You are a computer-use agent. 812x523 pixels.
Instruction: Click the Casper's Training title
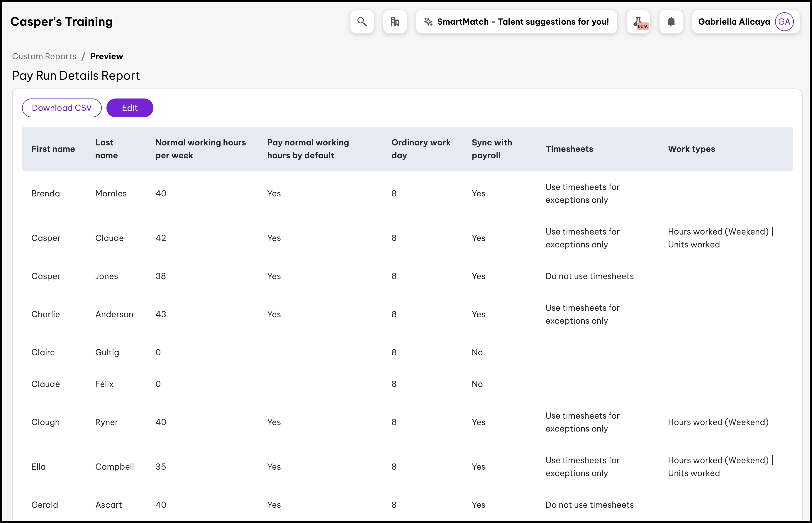62,22
